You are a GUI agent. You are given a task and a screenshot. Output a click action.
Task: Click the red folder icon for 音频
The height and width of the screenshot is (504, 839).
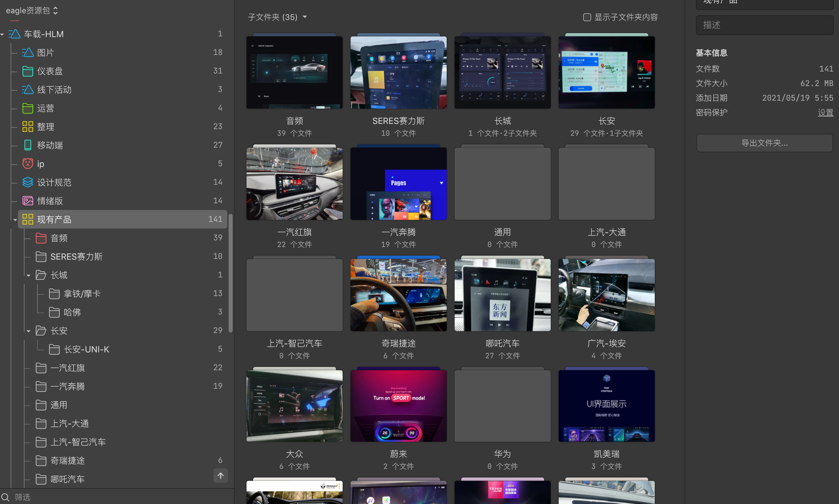coord(41,238)
